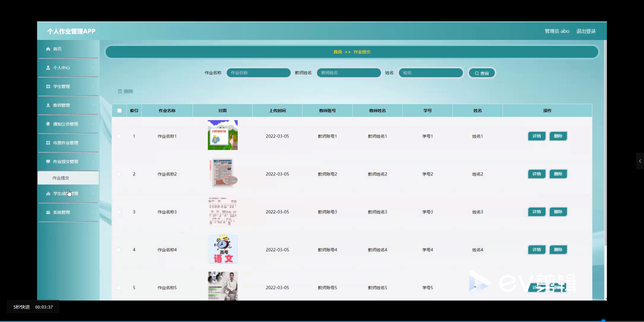Open 详情 for row 作业名称3
This screenshot has width=644, height=322.
coord(537,212)
